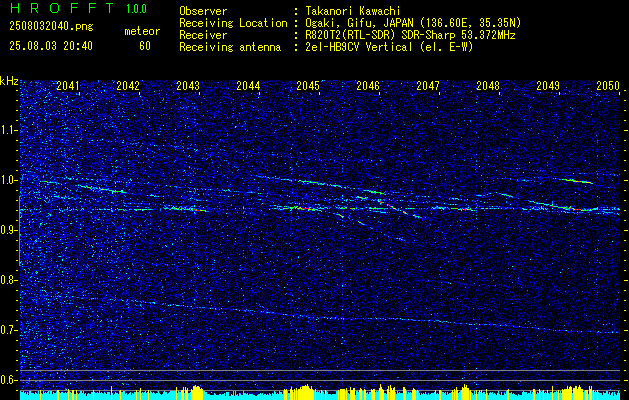
Task: Click the kHz axis unit label
Action: (9, 81)
